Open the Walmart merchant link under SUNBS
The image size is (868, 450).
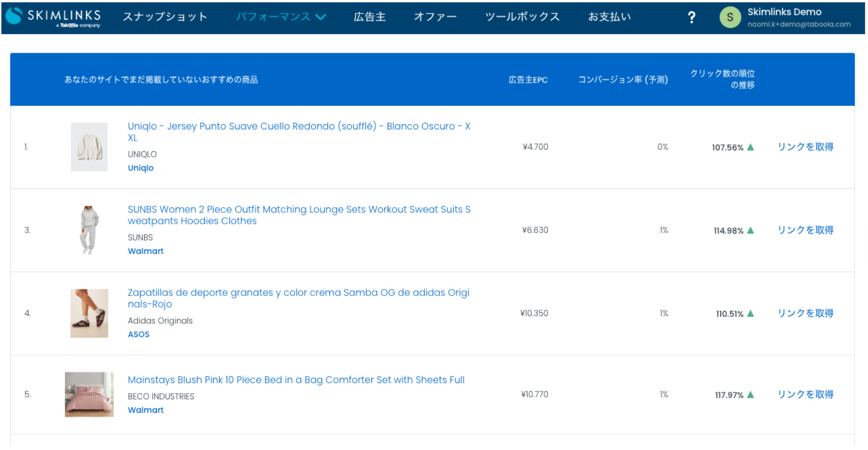(x=145, y=251)
